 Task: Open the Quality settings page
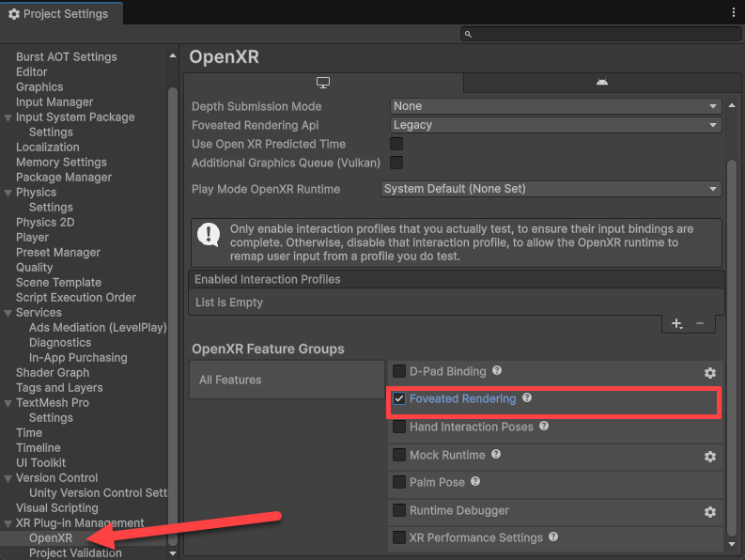pos(34,267)
